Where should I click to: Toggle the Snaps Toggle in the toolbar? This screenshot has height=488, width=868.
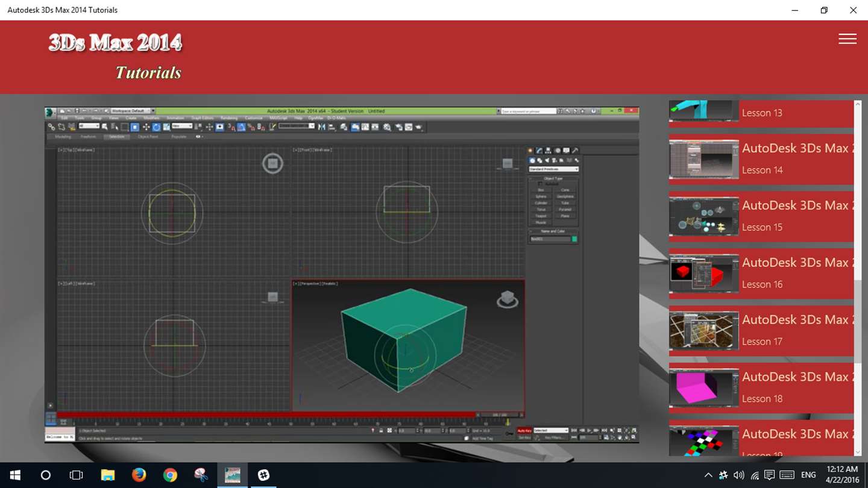[231, 127]
